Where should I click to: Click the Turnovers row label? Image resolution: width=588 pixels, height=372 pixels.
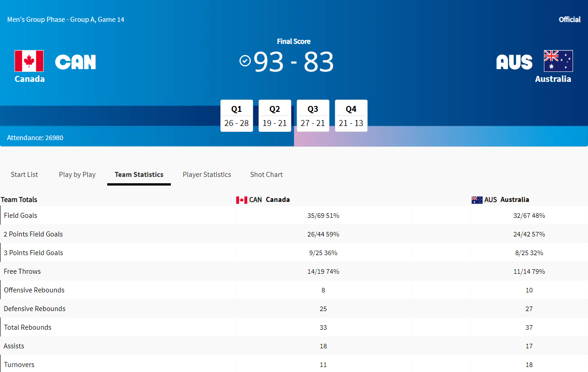(19, 365)
